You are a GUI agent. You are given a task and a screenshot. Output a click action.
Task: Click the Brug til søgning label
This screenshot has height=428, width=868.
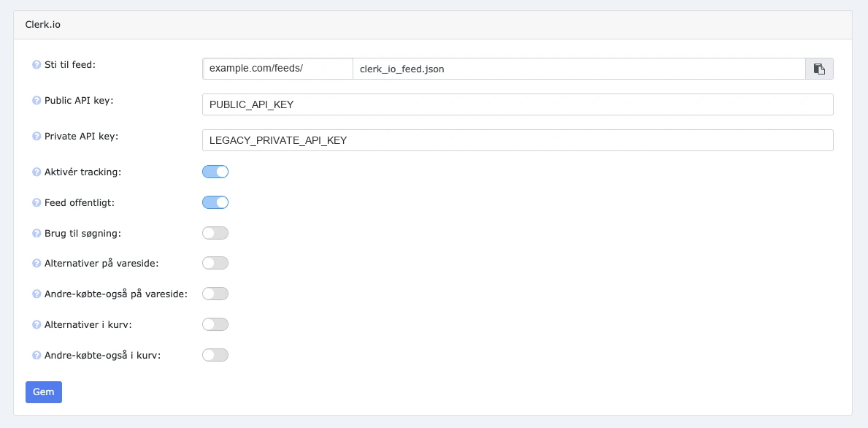[82, 233]
